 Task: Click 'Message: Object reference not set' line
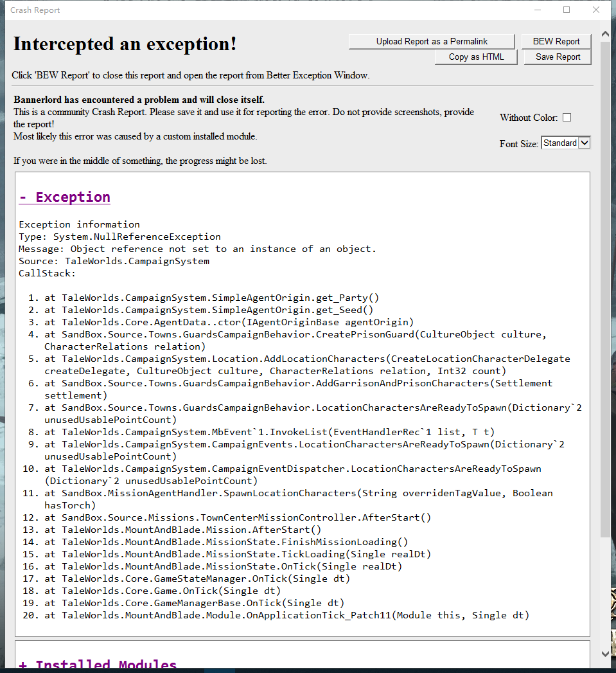click(x=197, y=249)
